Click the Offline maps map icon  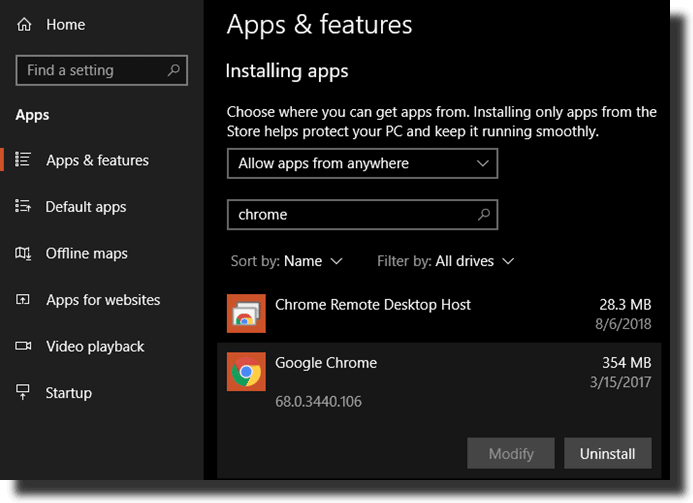click(x=23, y=253)
